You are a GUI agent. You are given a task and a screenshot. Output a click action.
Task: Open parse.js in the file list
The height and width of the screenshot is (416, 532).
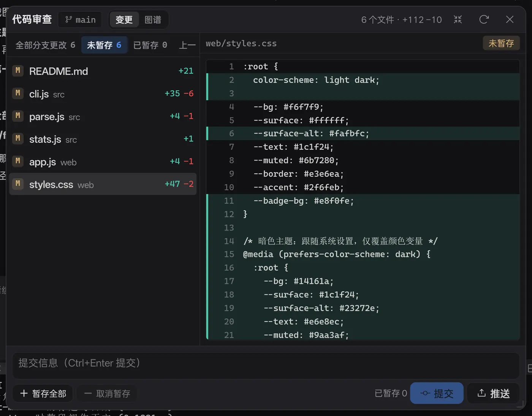click(103, 116)
